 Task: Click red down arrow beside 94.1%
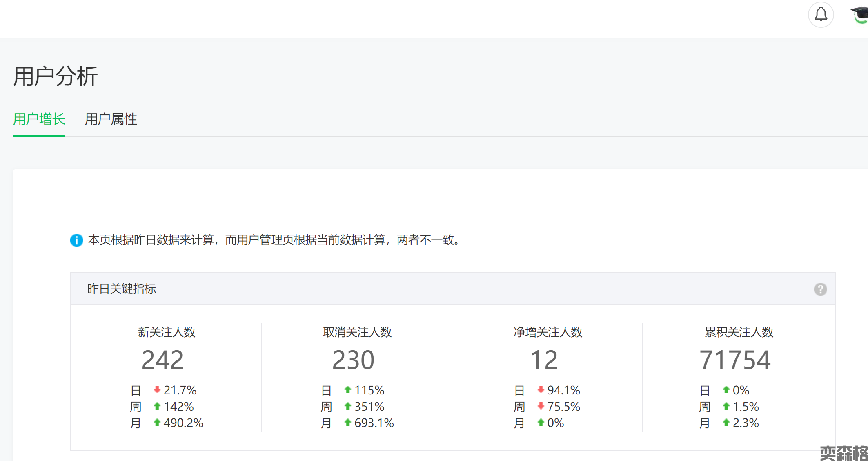tap(541, 390)
